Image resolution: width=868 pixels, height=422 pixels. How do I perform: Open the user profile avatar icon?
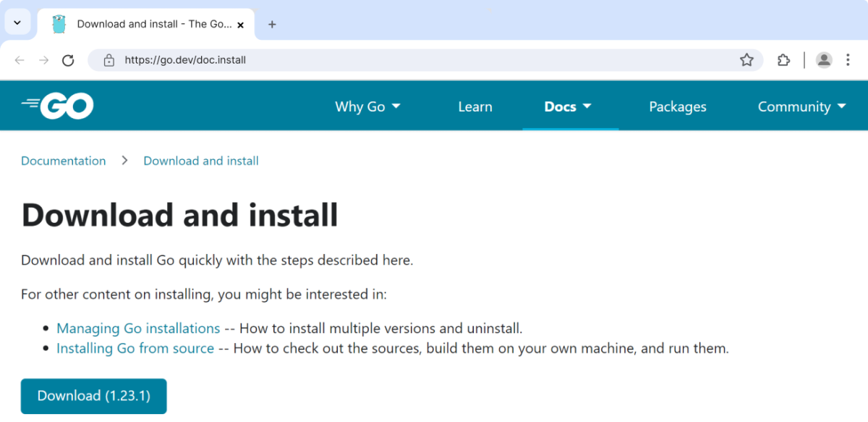click(824, 60)
